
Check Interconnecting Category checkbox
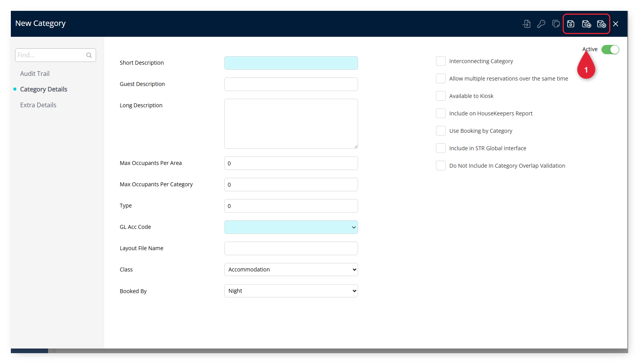pyautogui.click(x=441, y=61)
